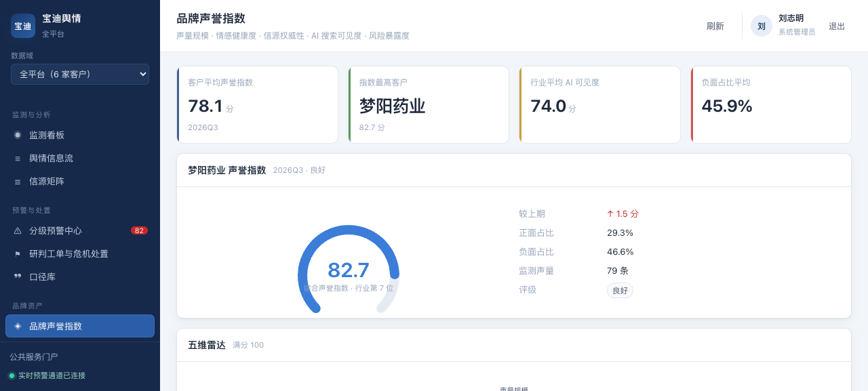Click the 口径库 quote icon
The height and width of the screenshot is (391, 868).
point(18,276)
